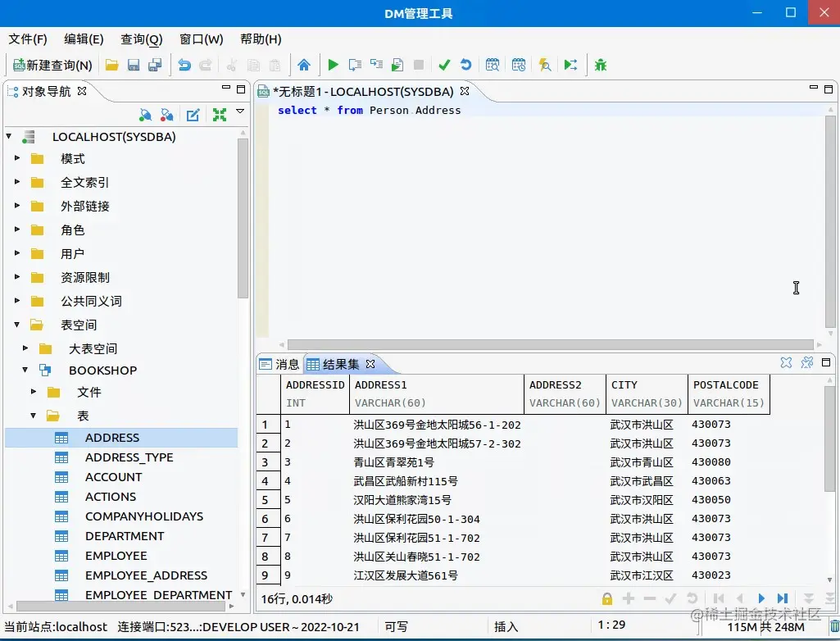Screen dimensions: 840x641
Task: Click the Save All double-disk icon
Action: [155, 66]
